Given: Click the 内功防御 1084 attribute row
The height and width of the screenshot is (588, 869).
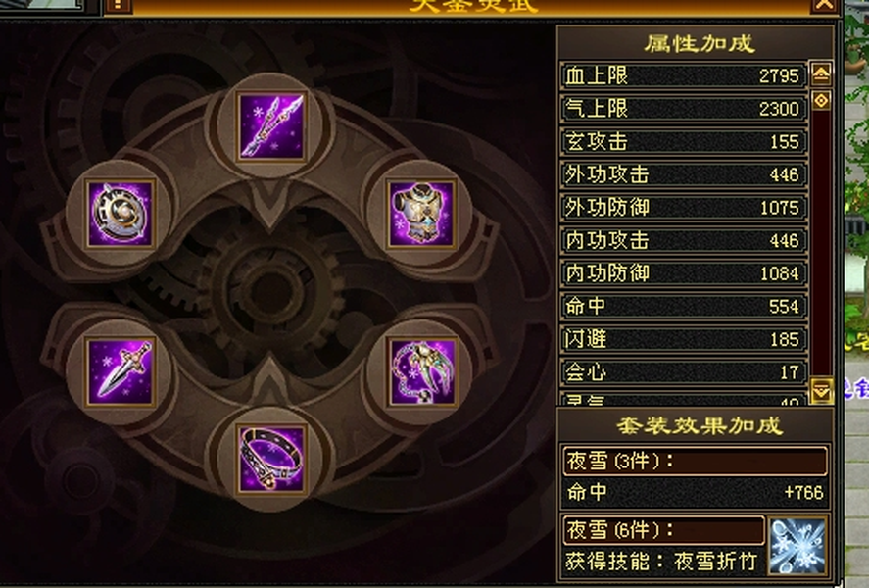Looking at the screenshot, I should click(x=683, y=273).
